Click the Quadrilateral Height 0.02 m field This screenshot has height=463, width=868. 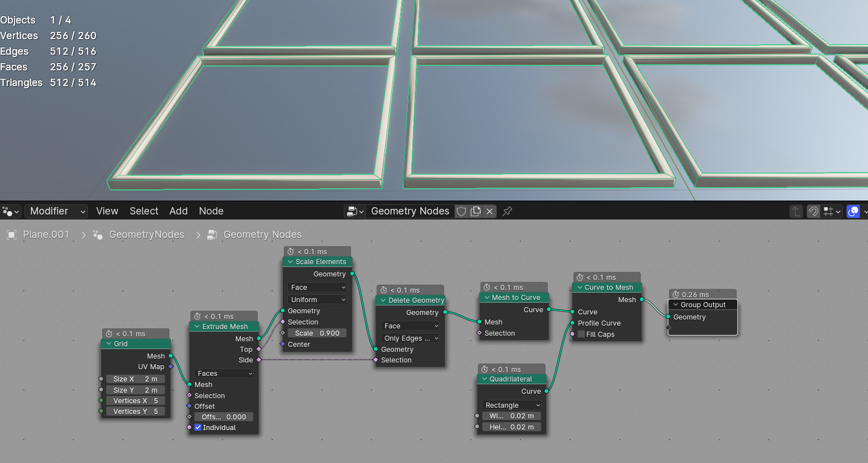click(x=512, y=427)
